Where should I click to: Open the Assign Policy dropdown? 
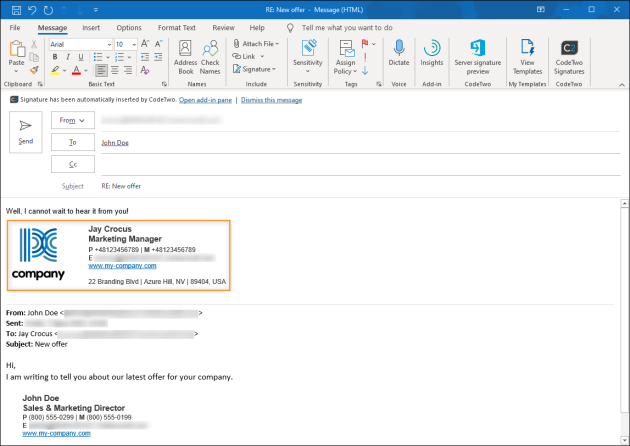[345, 57]
